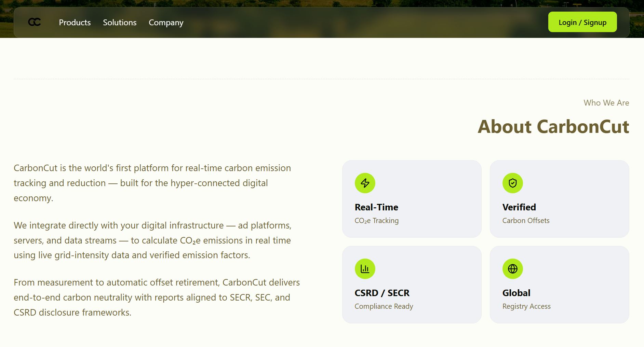Click the paragraph starting 'We integrate directly'

pos(152,240)
